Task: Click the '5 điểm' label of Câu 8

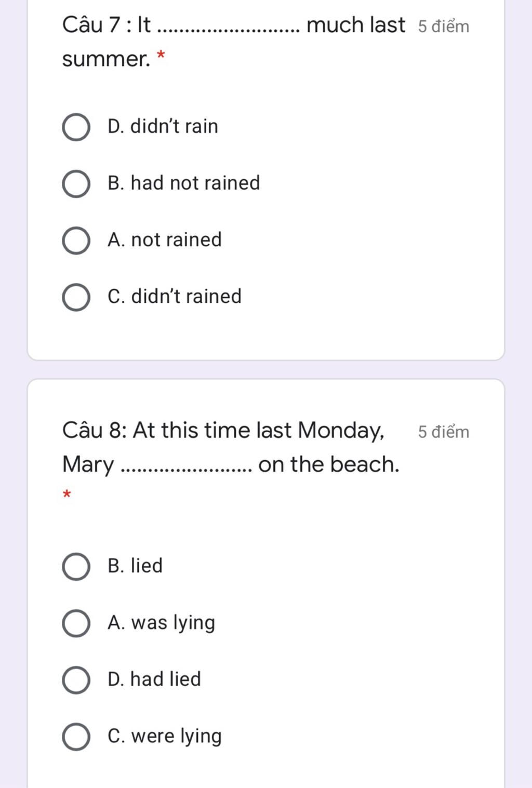Action: coord(443,432)
